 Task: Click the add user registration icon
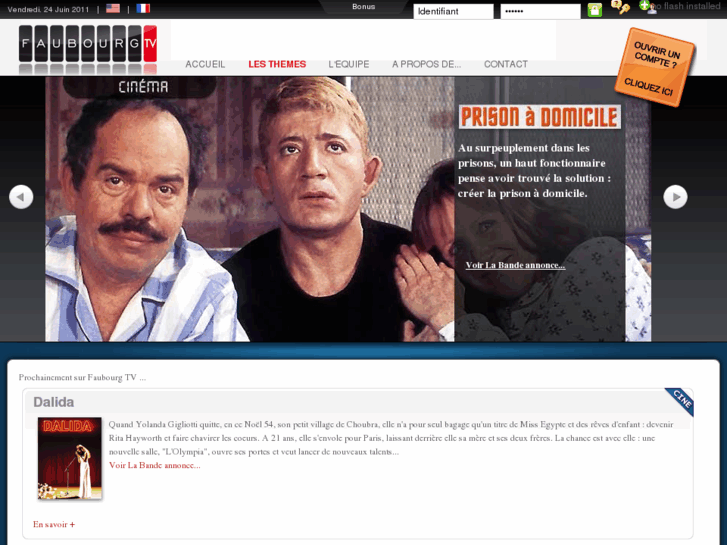click(x=645, y=7)
